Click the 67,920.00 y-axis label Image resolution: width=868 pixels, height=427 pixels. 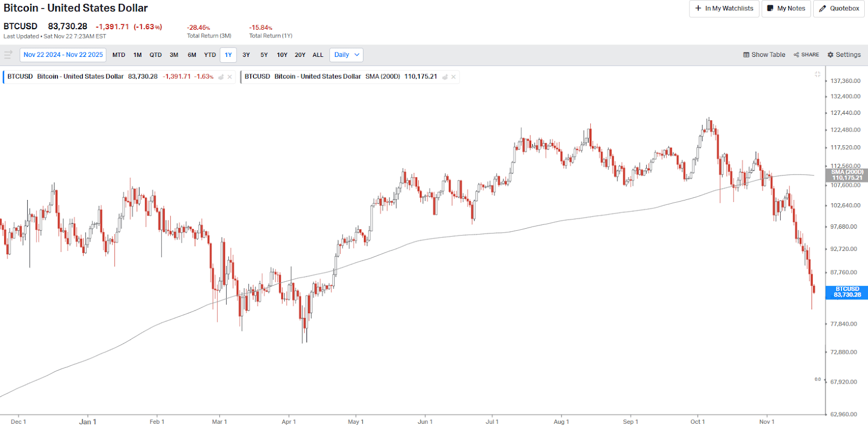pyautogui.click(x=844, y=382)
